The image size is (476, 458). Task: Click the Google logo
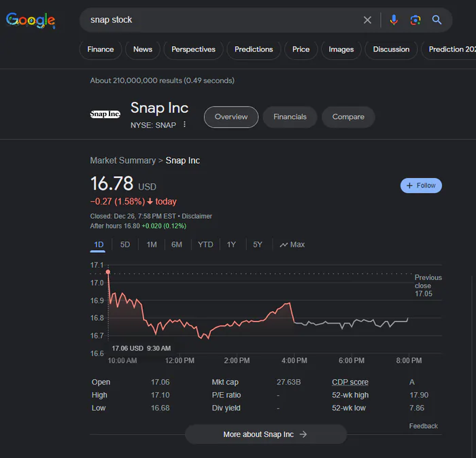[31, 20]
